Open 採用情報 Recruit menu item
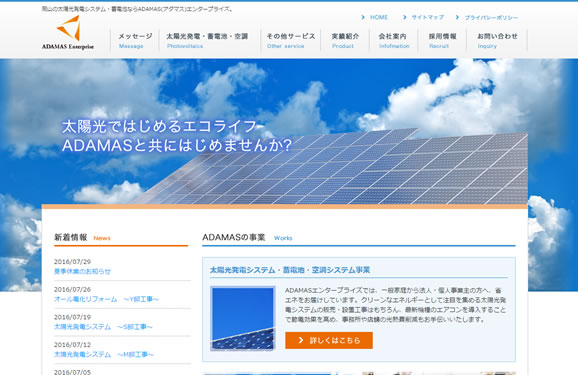578x375 pixels. [x=442, y=41]
